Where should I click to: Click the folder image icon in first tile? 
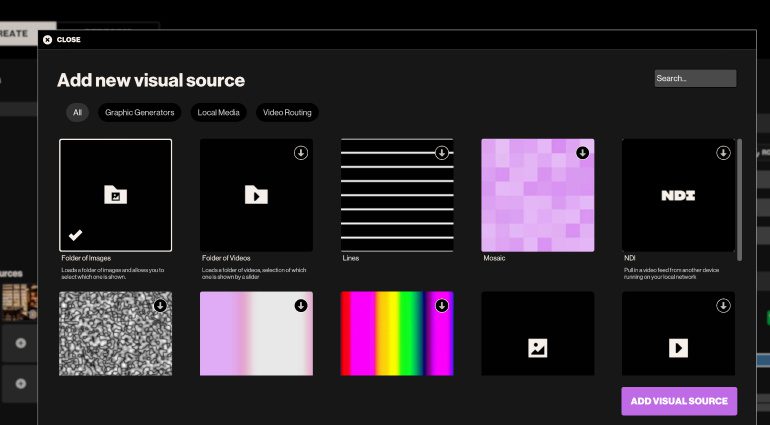(115, 195)
